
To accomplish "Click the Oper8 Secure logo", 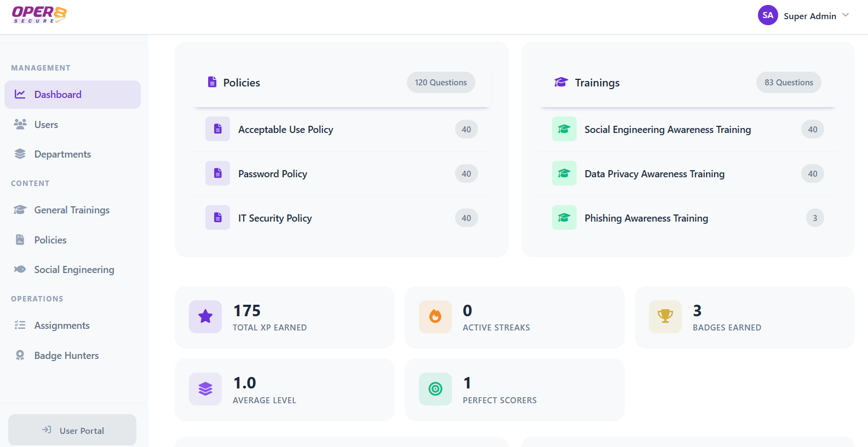I will coord(39,15).
